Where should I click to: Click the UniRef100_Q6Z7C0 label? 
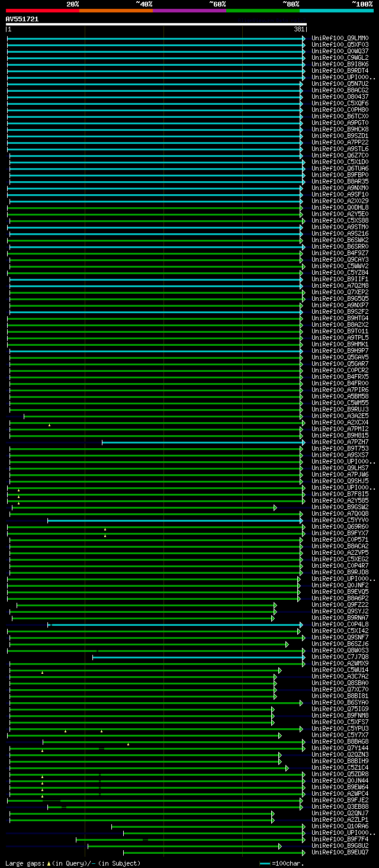(340, 156)
